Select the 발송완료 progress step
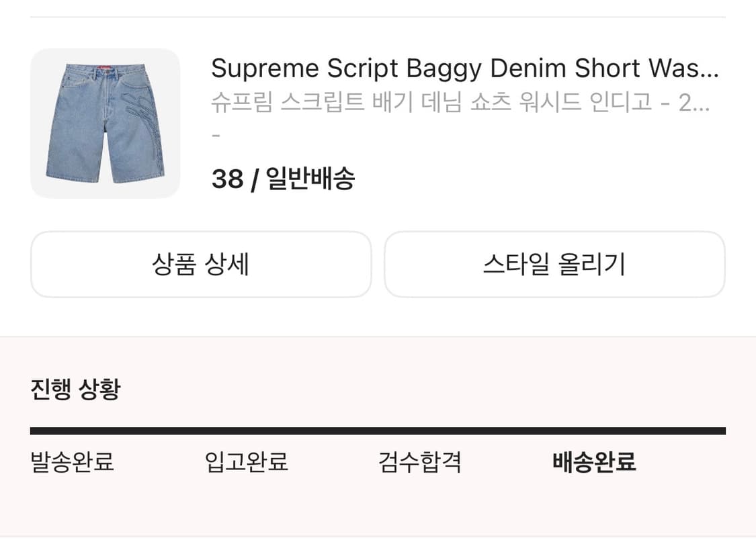 tap(73, 462)
